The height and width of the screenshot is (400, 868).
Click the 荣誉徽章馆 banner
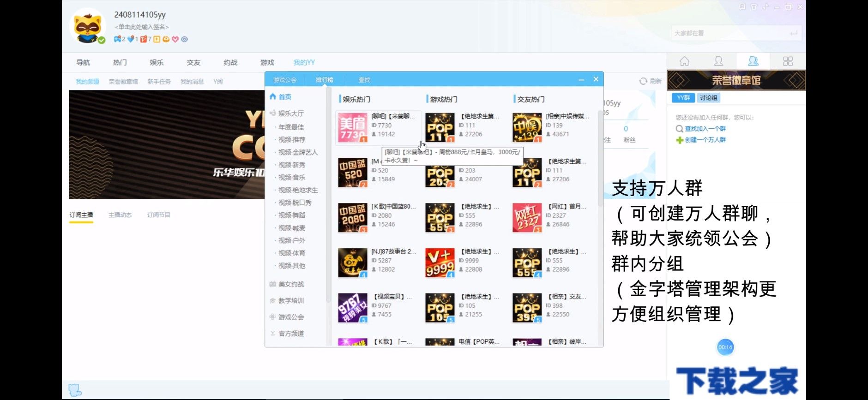(x=736, y=80)
